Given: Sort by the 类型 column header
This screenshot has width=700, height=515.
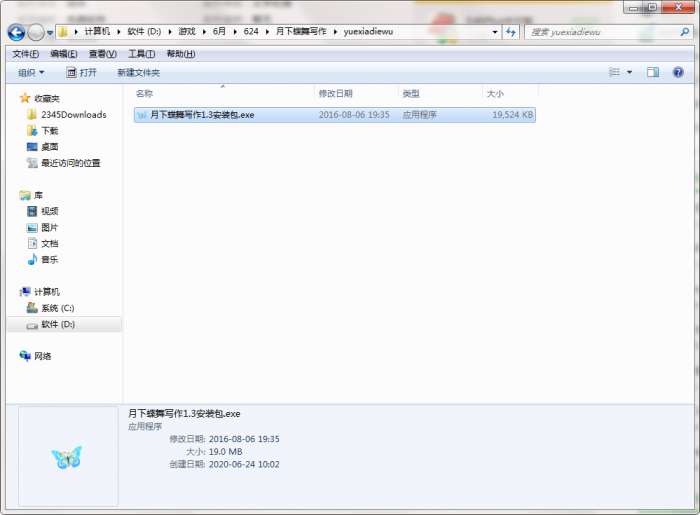Looking at the screenshot, I should (411, 94).
